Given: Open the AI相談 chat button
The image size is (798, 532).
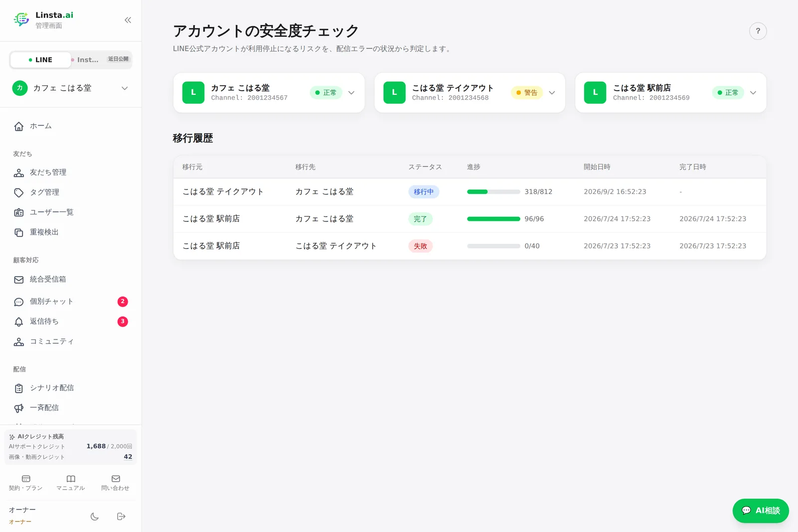Looking at the screenshot, I should pyautogui.click(x=761, y=511).
